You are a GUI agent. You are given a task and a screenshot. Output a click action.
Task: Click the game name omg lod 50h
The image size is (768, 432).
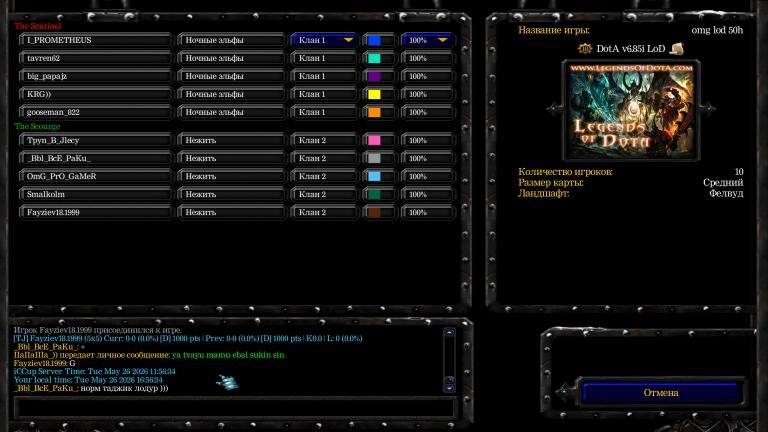click(717, 30)
